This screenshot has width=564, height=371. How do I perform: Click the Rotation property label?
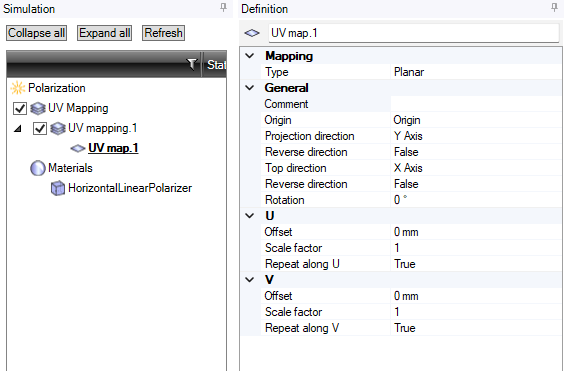coord(285,200)
